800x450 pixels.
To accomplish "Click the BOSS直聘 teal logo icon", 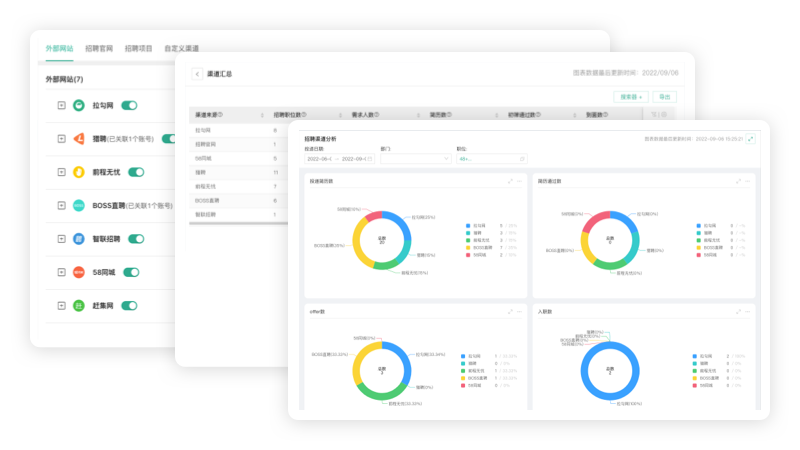I will (x=79, y=206).
